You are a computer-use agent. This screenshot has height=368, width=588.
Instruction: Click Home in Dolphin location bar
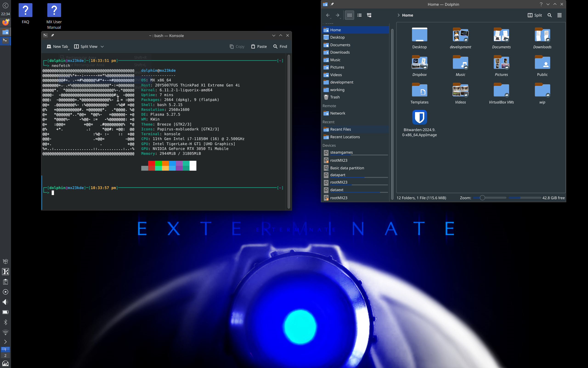pos(407,15)
